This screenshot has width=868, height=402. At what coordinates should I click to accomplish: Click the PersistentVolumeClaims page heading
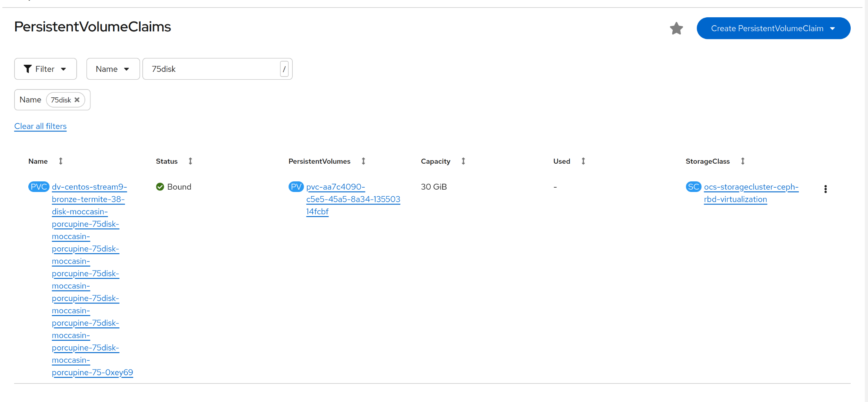tap(93, 27)
